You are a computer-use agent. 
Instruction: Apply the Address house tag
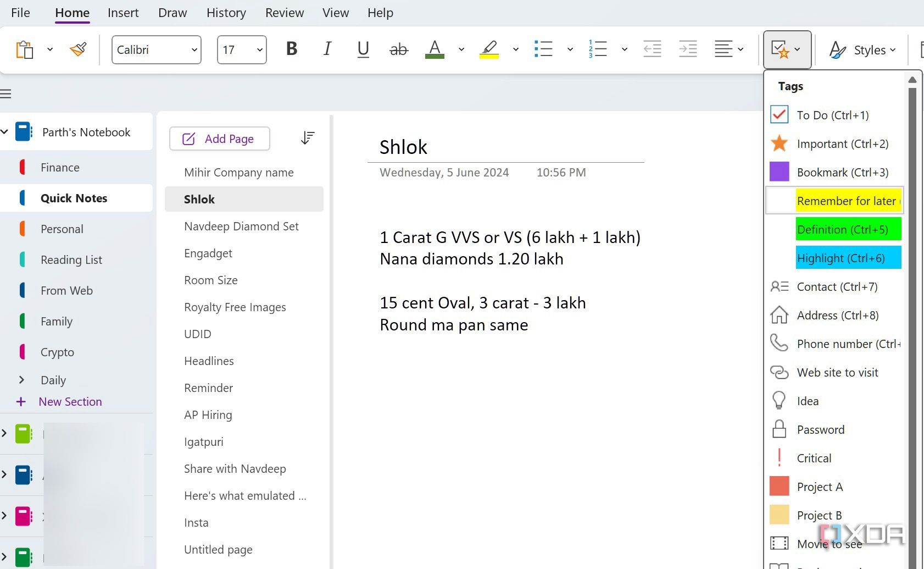834,315
